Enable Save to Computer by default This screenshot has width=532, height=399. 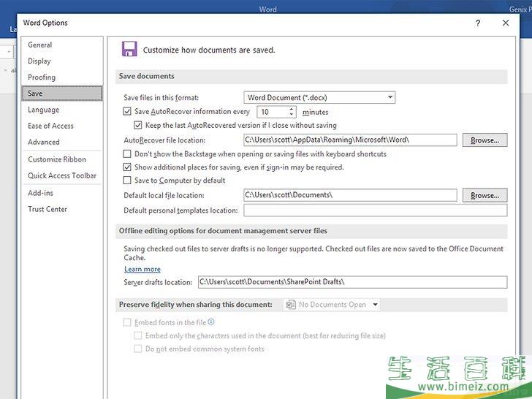coord(127,180)
